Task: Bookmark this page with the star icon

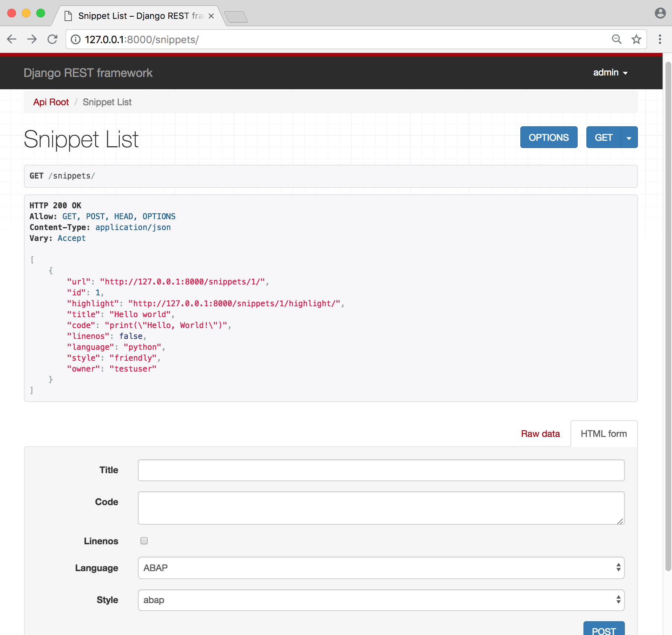Action: [636, 39]
